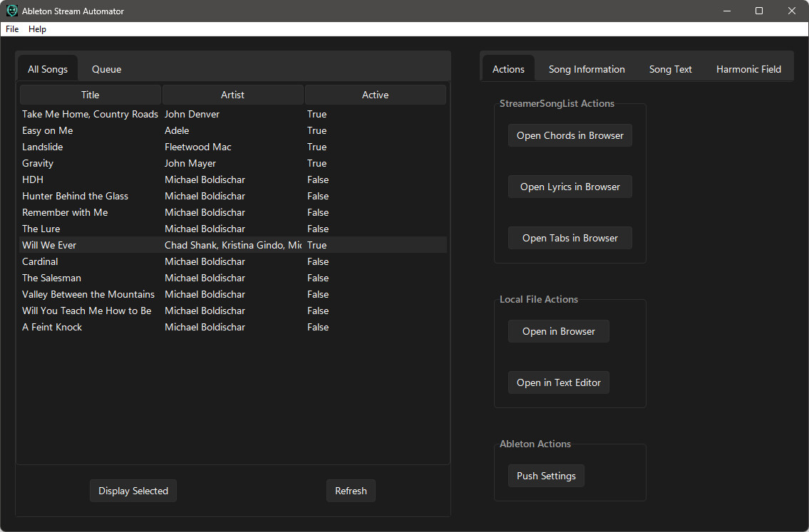Sort by the Artist column header
This screenshot has height=532, width=809.
coord(232,95)
